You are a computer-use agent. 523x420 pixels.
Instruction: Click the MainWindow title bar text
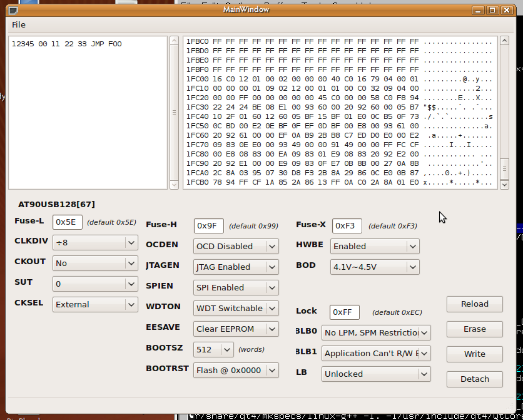click(x=246, y=9)
